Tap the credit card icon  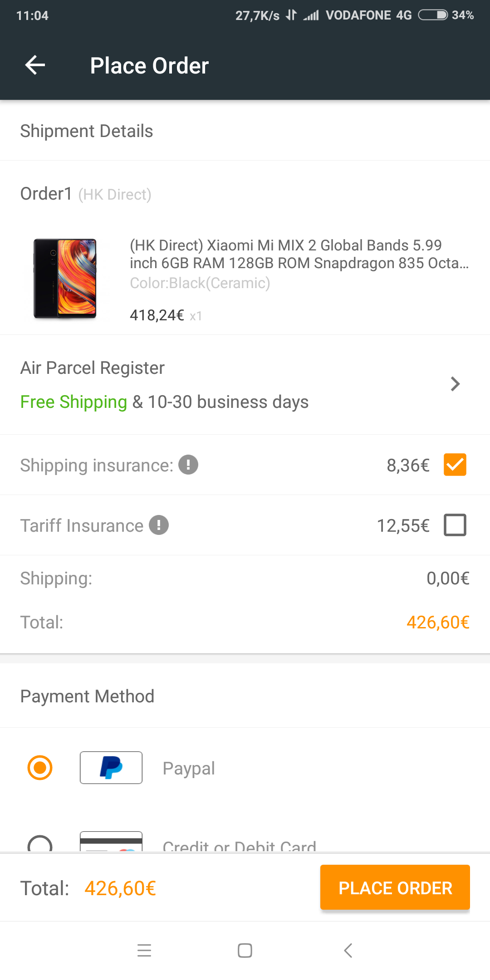click(x=111, y=842)
